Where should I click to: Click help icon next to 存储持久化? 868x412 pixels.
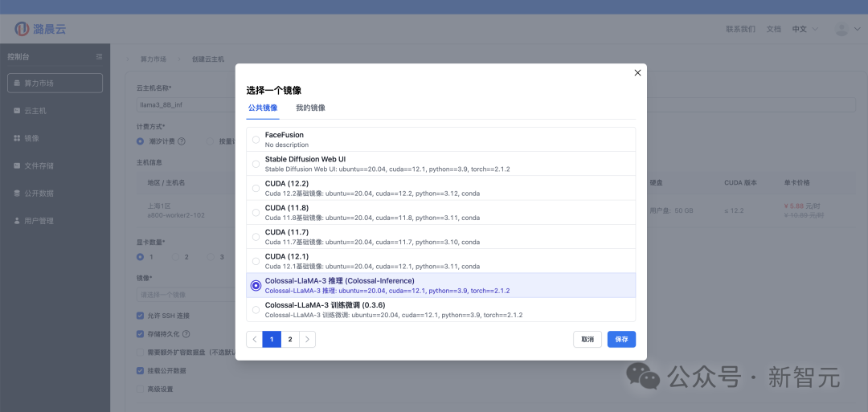(186, 334)
